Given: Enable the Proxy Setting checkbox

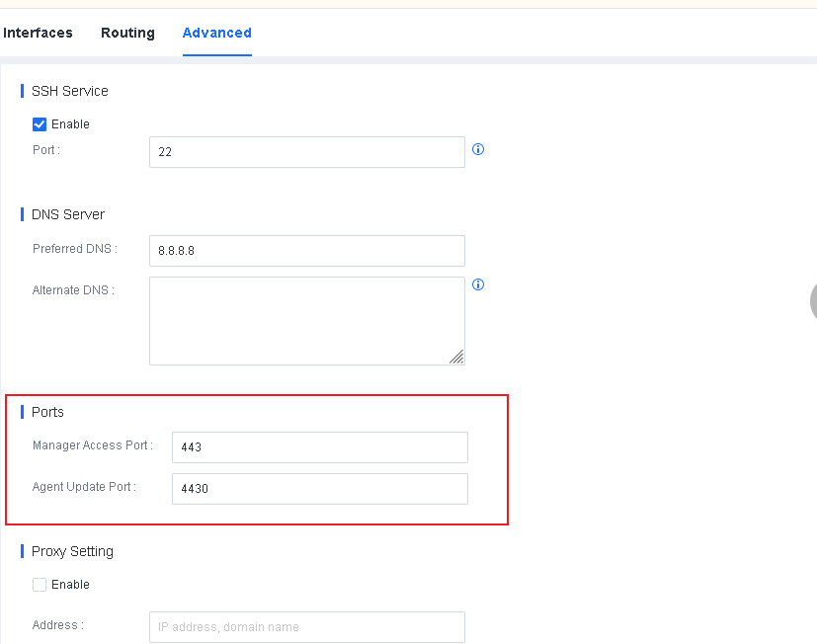Looking at the screenshot, I should click(40, 585).
